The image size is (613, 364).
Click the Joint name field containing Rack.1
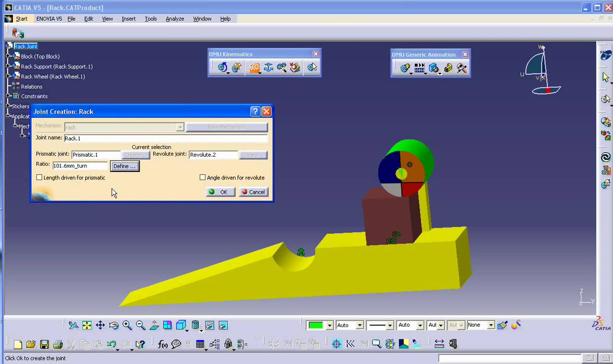(x=165, y=138)
